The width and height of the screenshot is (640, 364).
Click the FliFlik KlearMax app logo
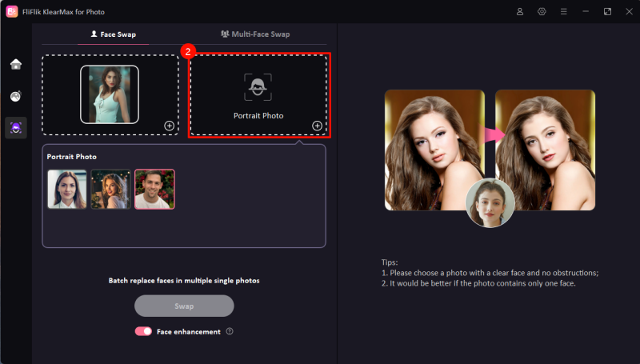11,12
